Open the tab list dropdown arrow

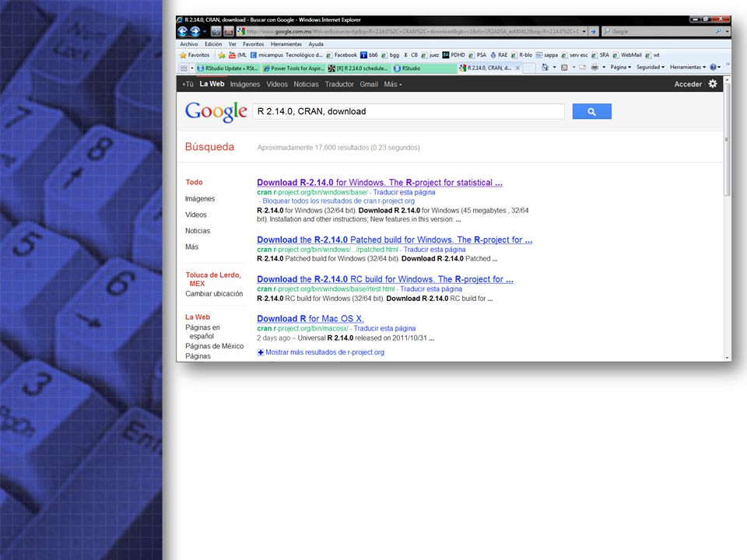[192, 68]
